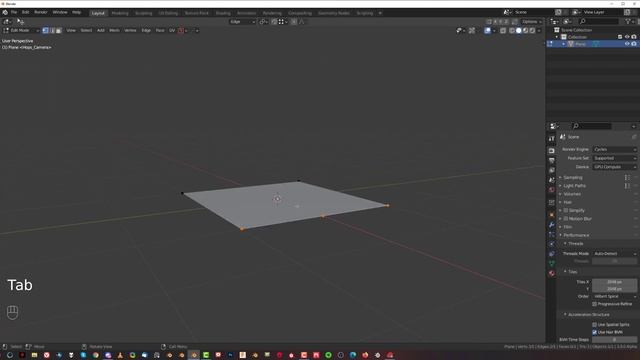Toggle Collection exclude checkbox in outliner
The height and width of the screenshot is (360, 640).
point(620,37)
